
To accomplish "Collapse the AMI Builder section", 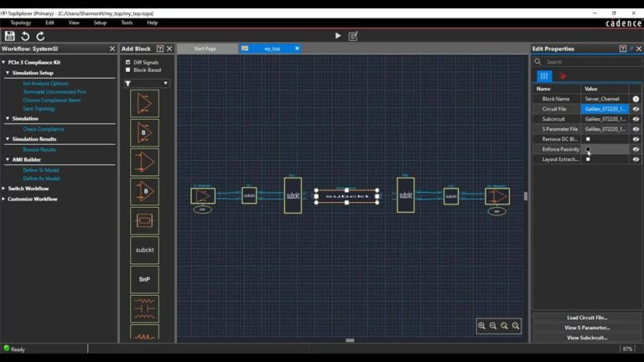I will [x=8, y=159].
